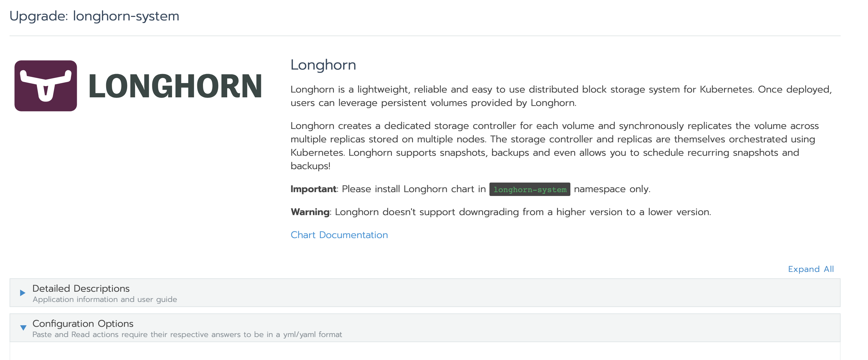Collapse the Configuration Options section
The height and width of the screenshot is (360, 868).
click(83, 324)
